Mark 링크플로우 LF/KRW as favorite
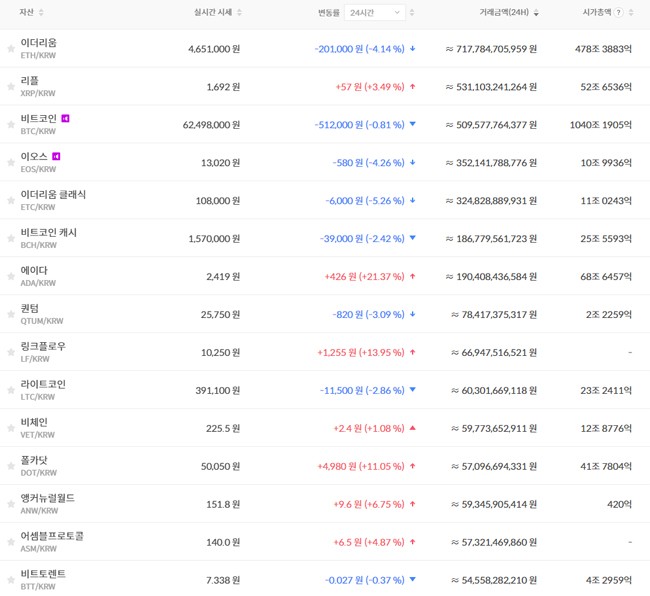 11,352
